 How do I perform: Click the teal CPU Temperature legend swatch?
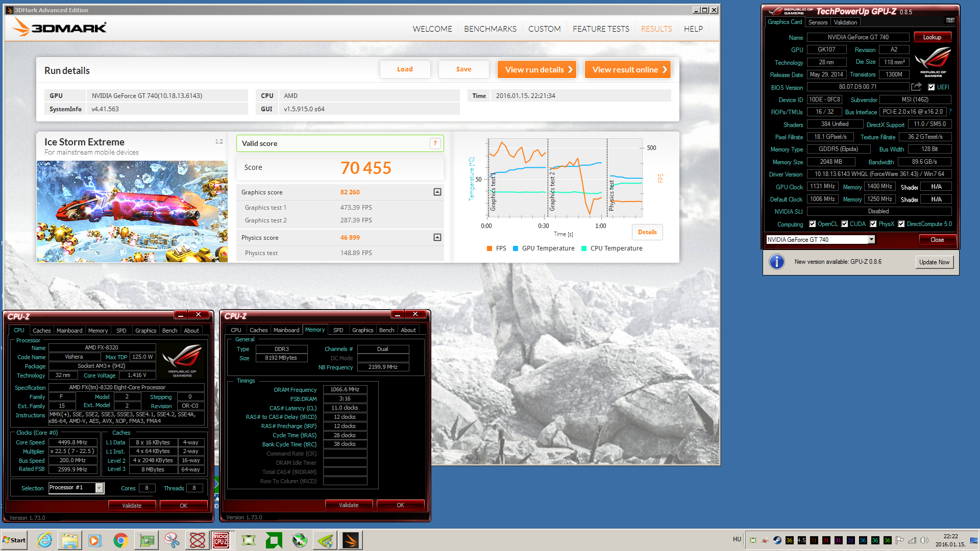coord(584,248)
